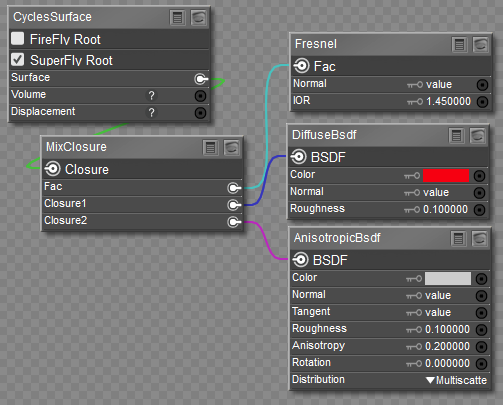This screenshot has width=503, height=405.
Task: Click the Fac input plug on MixClosure
Action: tap(234, 188)
